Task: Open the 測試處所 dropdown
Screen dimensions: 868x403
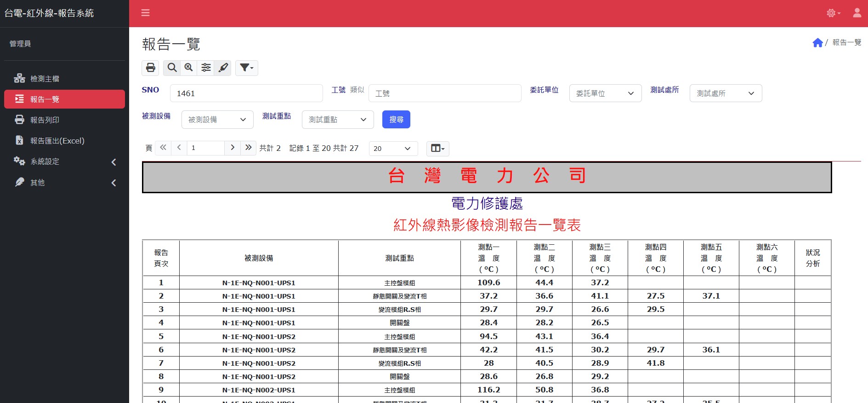Action: tap(726, 93)
